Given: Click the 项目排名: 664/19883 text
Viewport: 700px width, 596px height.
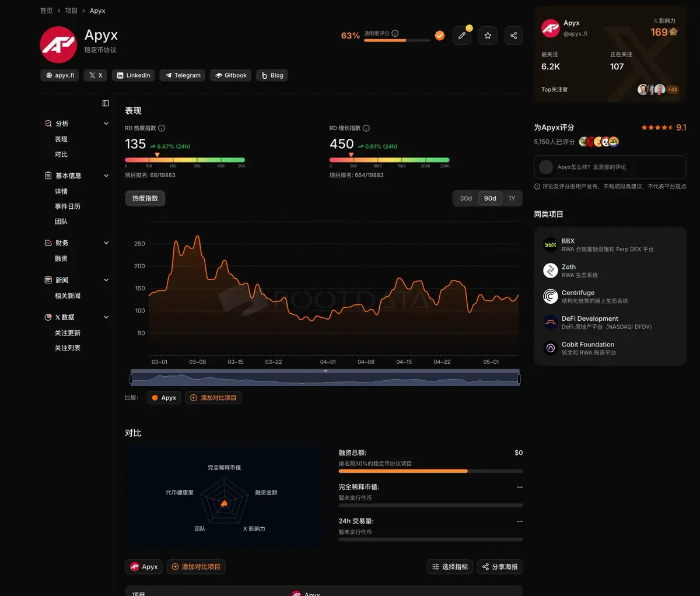Looking at the screenshot, I should [x=356, y=175].
